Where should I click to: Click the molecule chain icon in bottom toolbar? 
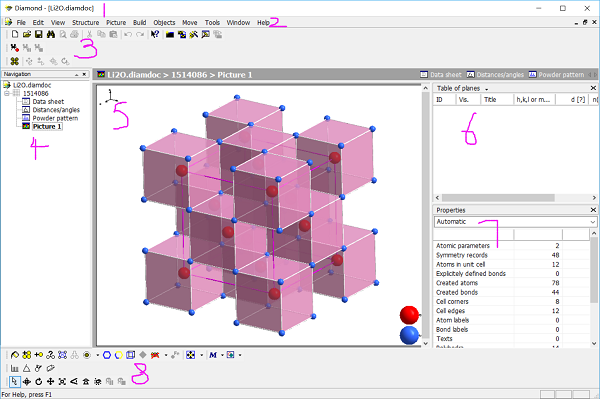pos(51,355)
